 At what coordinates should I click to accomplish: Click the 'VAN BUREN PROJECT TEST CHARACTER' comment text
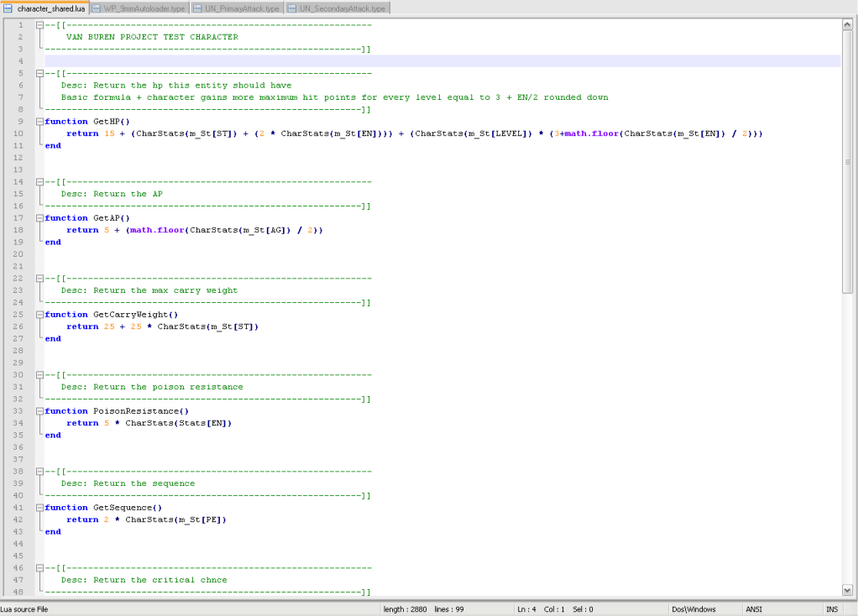point(152,37)
